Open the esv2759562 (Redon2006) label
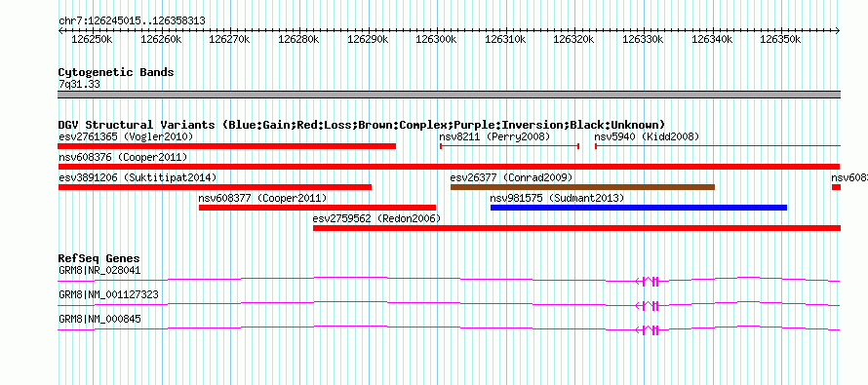This screenshot has height=385, width=868. click(377, 218)
